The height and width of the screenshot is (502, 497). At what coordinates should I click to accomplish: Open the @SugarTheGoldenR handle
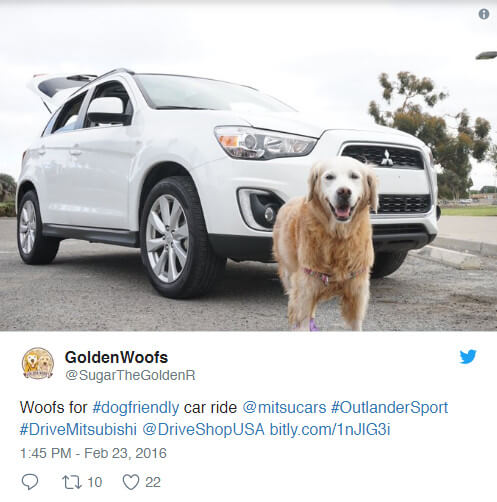[130, 375]
